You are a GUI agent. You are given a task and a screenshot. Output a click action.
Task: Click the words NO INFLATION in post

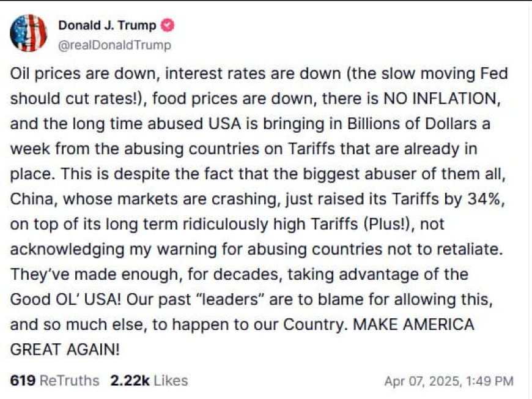pyautogui.click(x=441, y=99)
